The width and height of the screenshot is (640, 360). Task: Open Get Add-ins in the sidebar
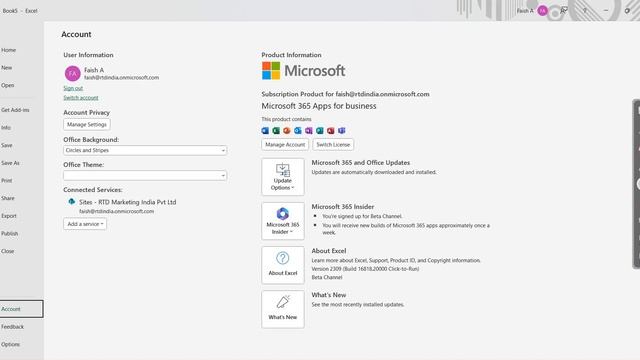15,110
